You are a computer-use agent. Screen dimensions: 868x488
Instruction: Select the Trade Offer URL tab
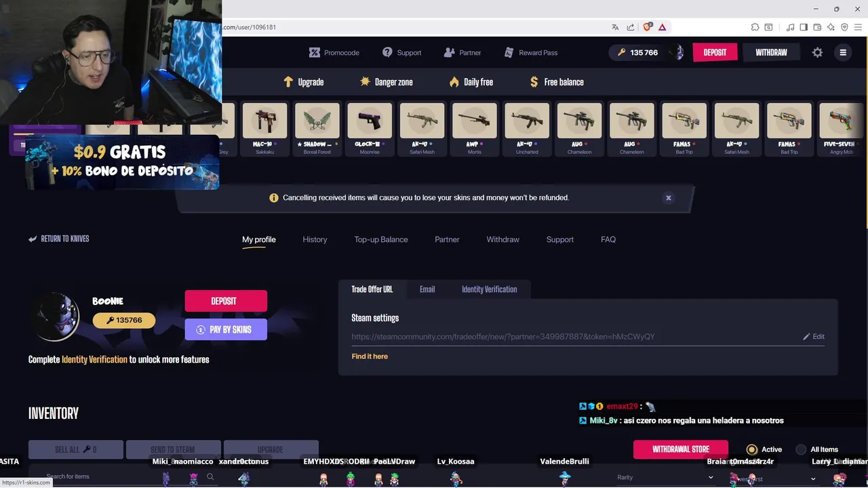coord(372,289)
